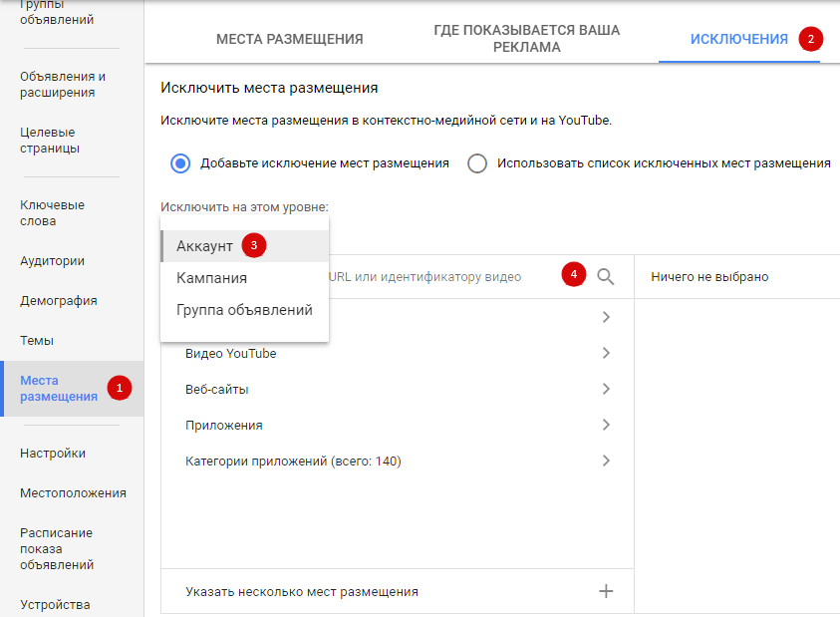Expand the 'Приложения' category

[606, 426]
